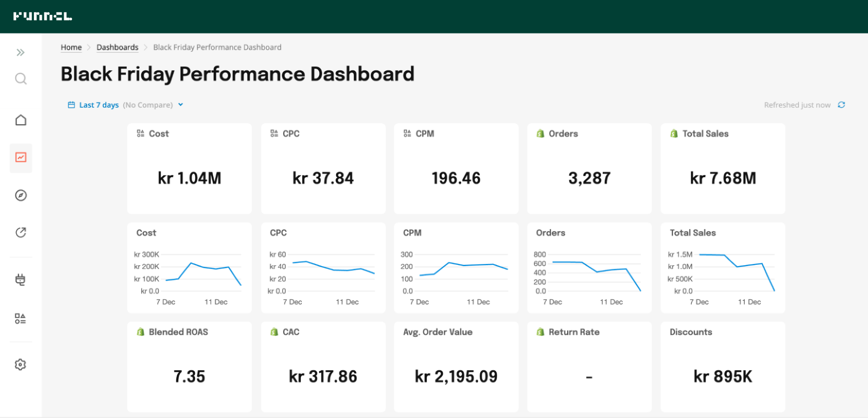
Task: Click the Shopify icon on CAC card
Action: [274, 332]
